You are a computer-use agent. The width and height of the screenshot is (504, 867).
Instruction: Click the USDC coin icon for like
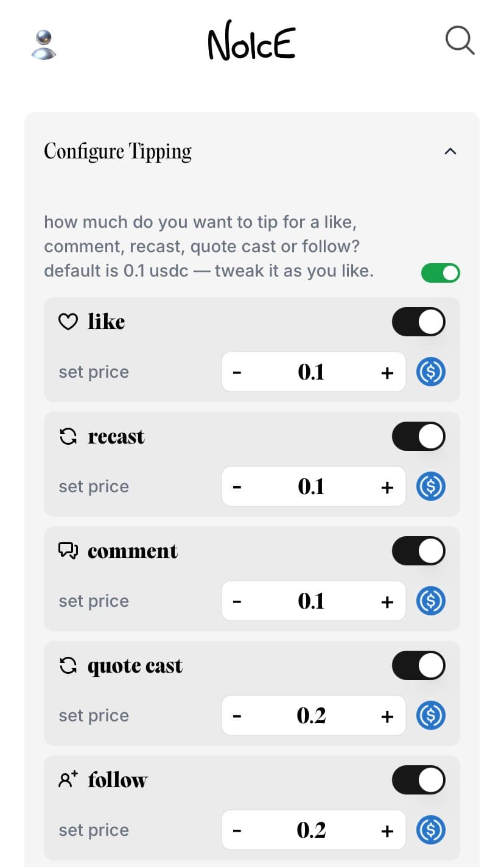click(431, 372)
